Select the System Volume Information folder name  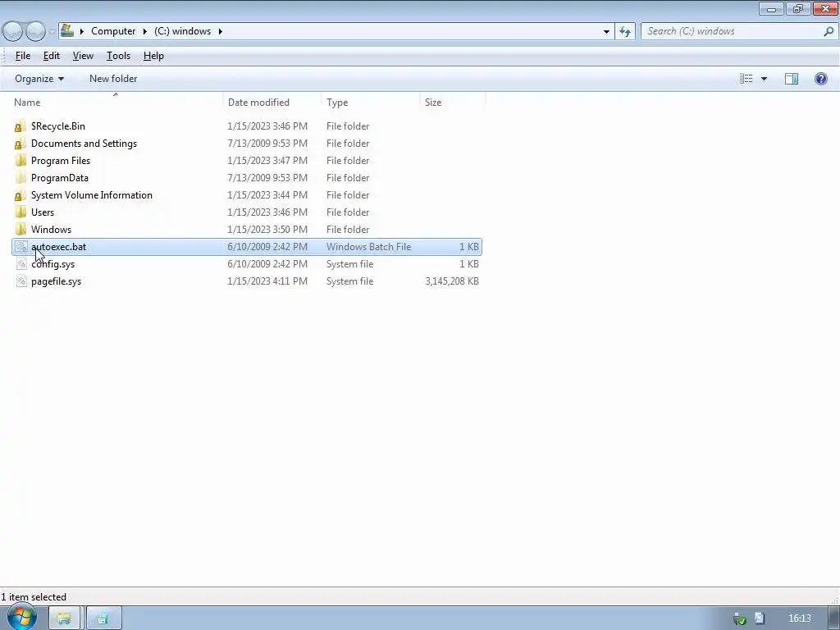pyautogui.click(x=92, y=195)
